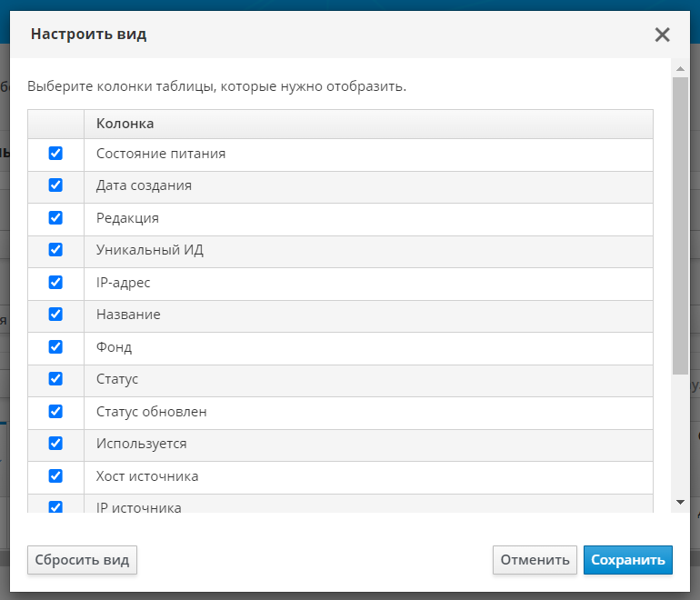Toggle the IP-адрес column checkbox

click(x=55, y=283)
